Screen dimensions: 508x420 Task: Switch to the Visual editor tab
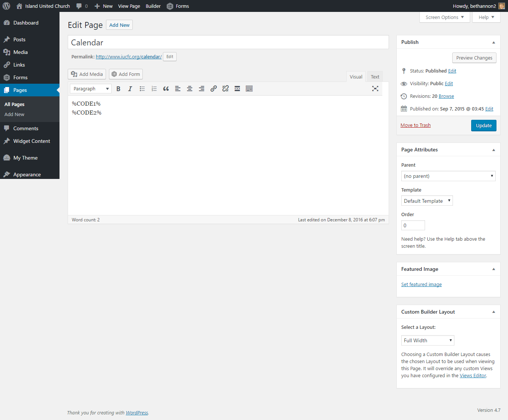pos(356,77)
